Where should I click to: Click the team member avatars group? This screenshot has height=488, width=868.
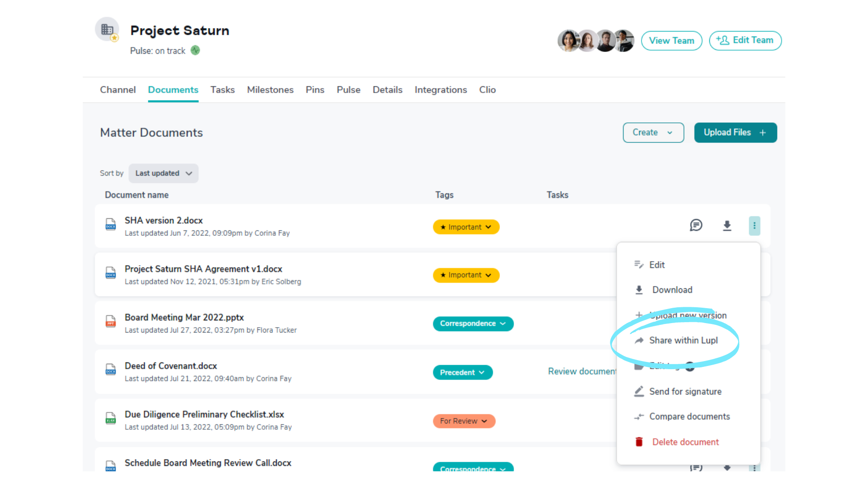(x=595, y=41)
